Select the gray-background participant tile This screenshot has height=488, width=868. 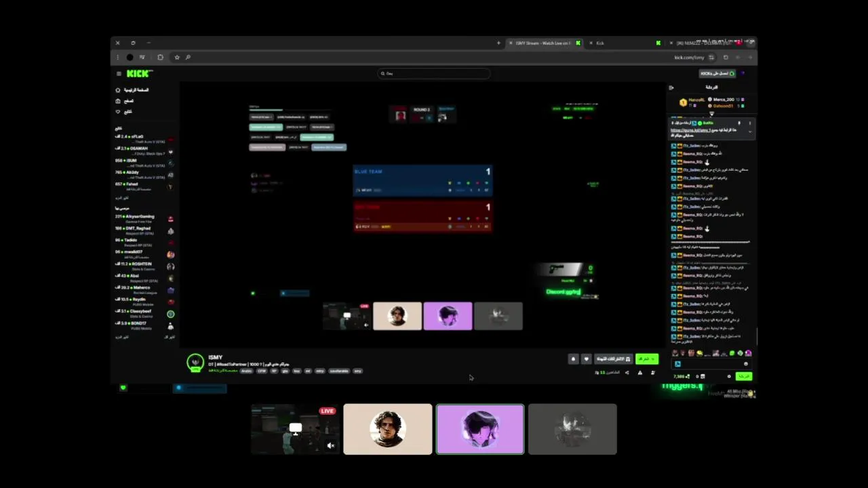point(572,429)
